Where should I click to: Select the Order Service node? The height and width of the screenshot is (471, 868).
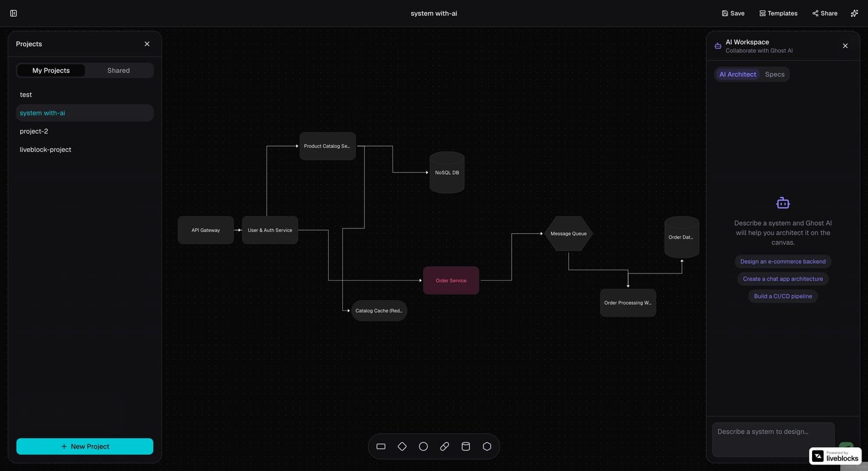[451, 281]
